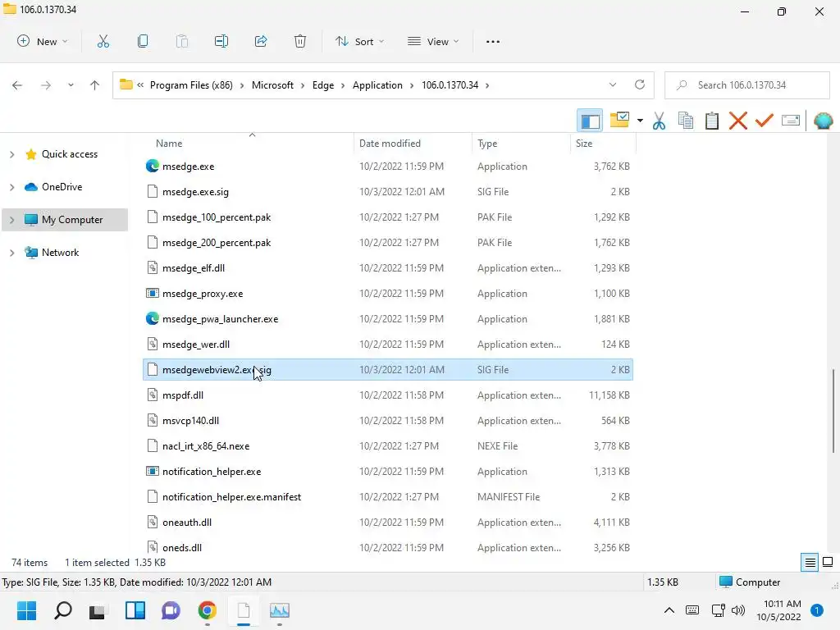Open recent locations dropdown arrow
The height and width of the screenshot is (630, 840).
[71, 85]
